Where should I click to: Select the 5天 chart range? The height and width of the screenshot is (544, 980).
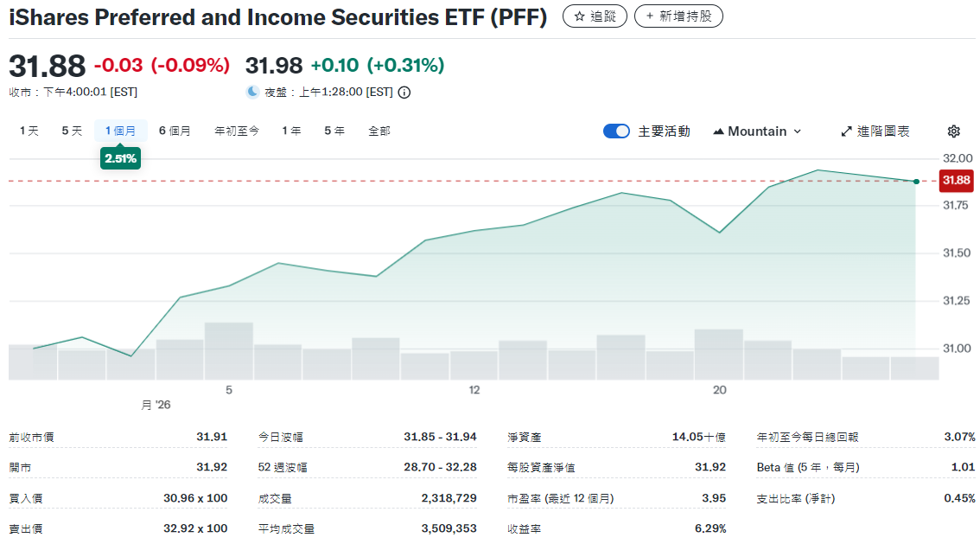pos(70,131)
